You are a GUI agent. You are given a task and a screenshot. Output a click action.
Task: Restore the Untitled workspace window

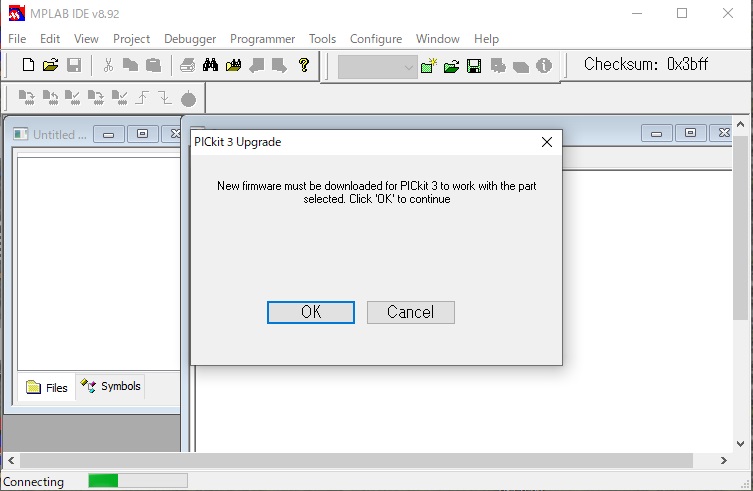(x=143, y=134)
